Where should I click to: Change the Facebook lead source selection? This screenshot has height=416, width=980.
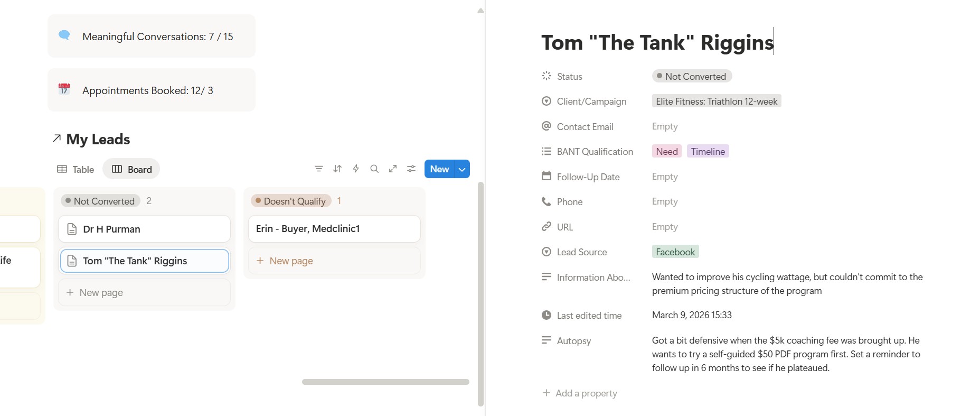(x=675, y=252)
